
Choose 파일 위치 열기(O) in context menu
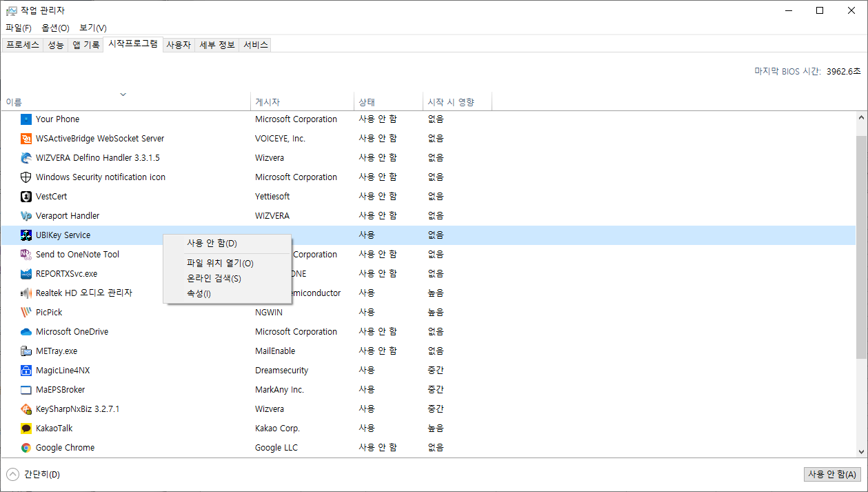tap(227, 264)
